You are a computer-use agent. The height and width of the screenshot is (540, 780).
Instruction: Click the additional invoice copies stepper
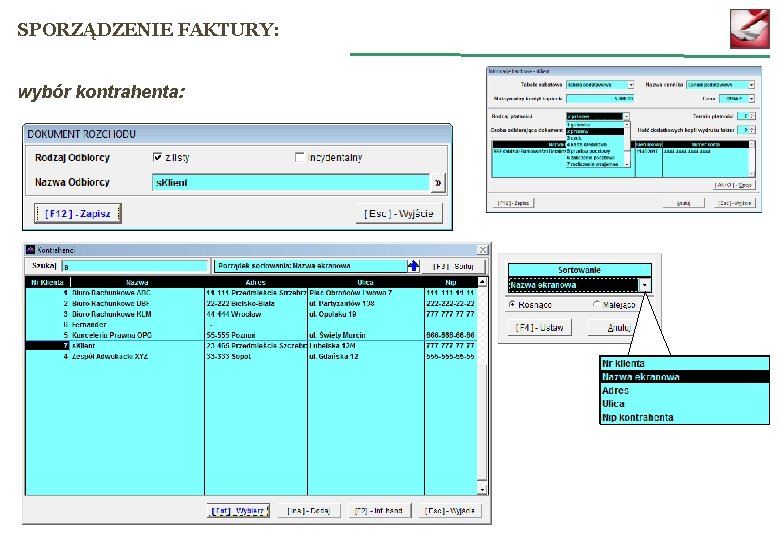pyautogui.click(x=752, y=130)
